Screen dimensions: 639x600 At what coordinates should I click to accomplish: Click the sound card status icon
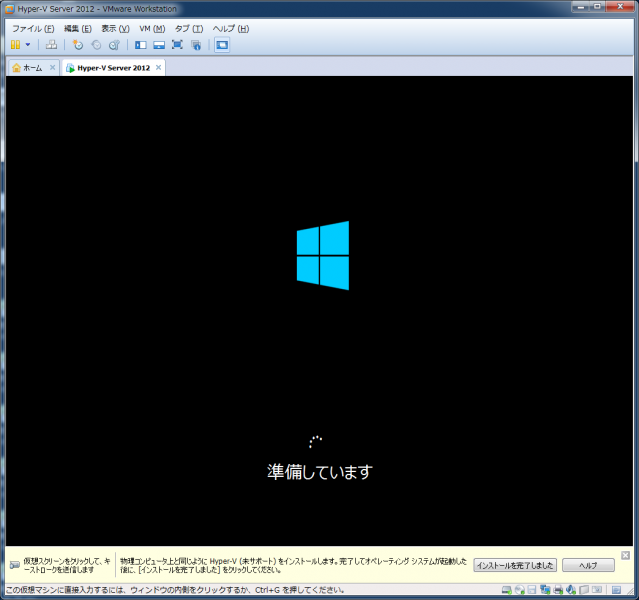point(571,589)
